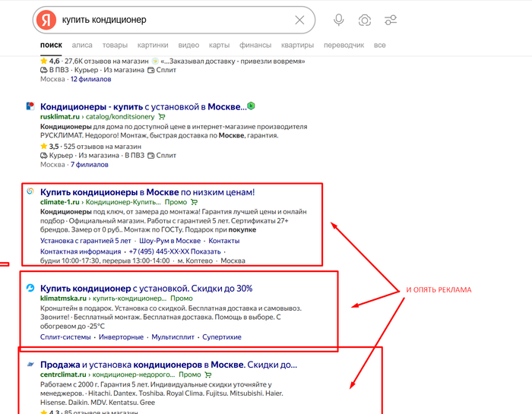Clear the search query with X icon
The width and height of the screenshot is (532, 414).
[x=299, y=21]
